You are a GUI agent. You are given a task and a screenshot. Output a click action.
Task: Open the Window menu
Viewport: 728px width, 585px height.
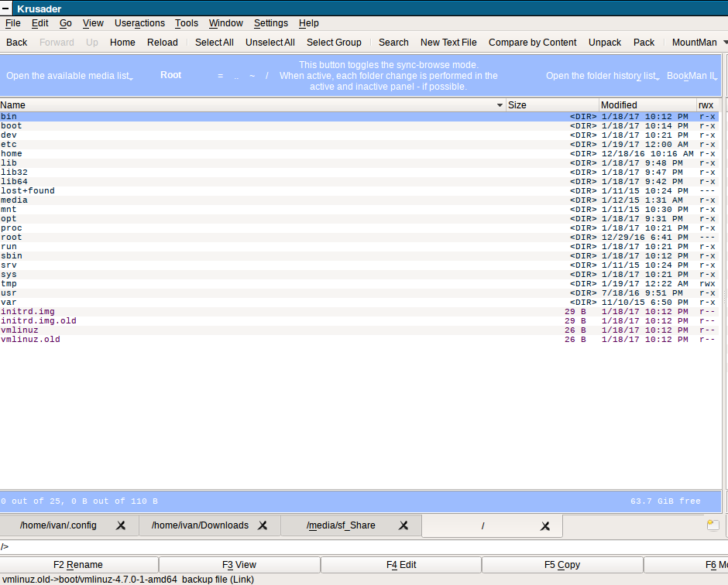point(225,23)
